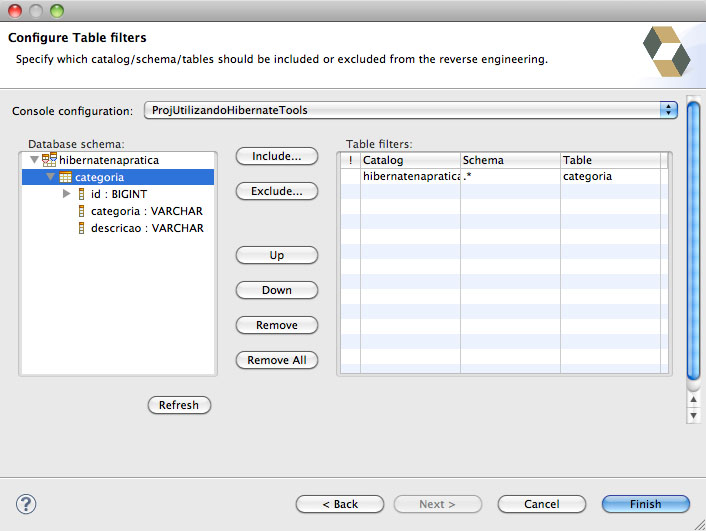Open the Console configuration dropdown

pyautogui.click(x=411, y=110)
